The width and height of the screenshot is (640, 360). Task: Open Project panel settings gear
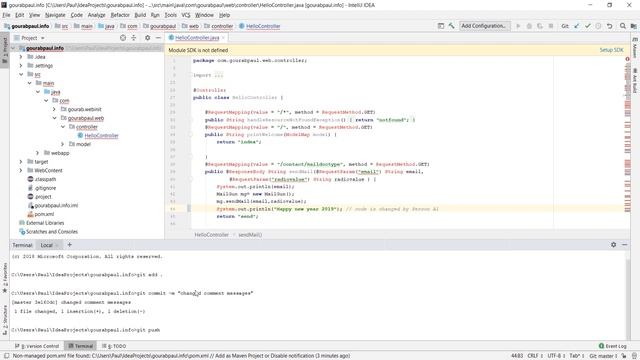tap(147, 38)
